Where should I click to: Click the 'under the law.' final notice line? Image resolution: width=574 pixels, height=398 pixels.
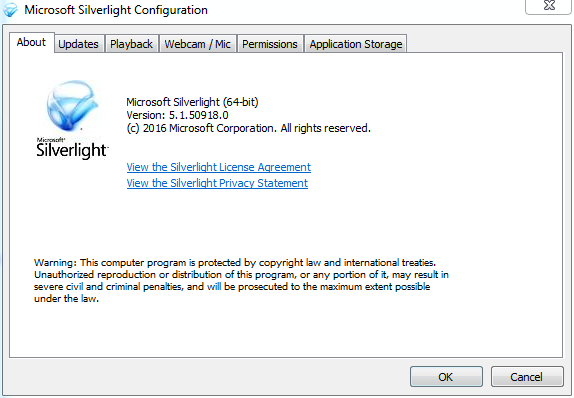pyautogui.click(x=66, y=299)
